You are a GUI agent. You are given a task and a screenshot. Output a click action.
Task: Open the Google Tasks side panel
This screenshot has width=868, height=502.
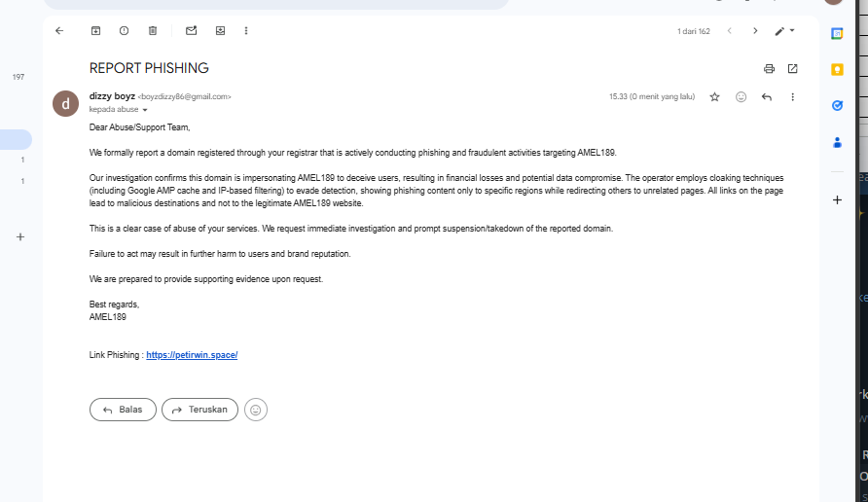[837, 105]
